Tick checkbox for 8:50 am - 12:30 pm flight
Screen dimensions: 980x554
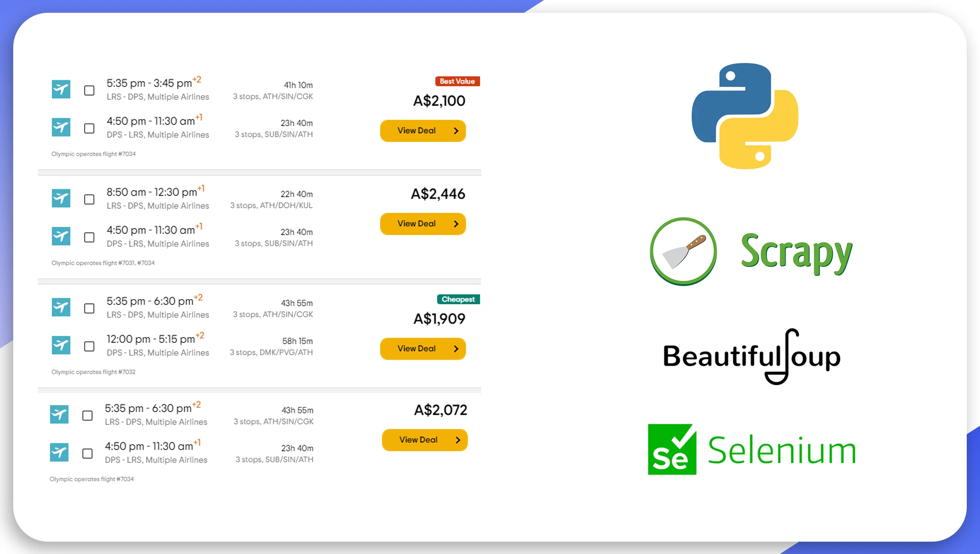[x=89, y=199]
